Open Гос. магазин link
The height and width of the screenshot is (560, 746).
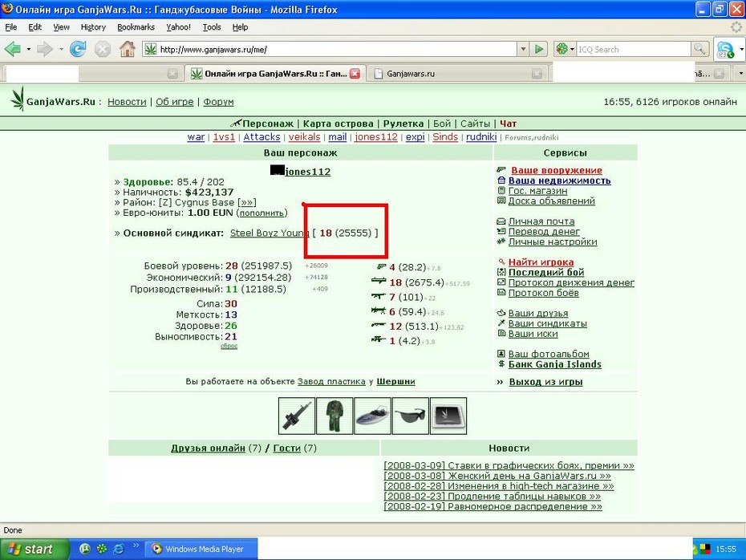click(x=537, y=191)
